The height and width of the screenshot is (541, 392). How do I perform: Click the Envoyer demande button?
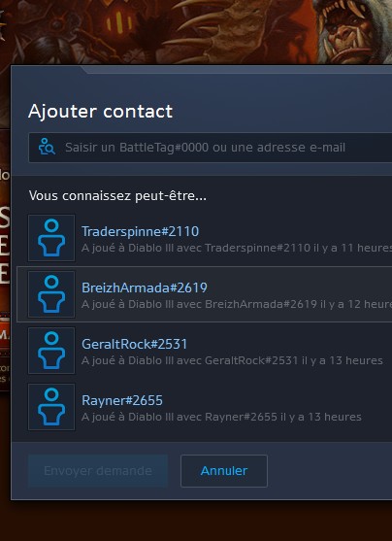pyautogui.click(x=98, y=471)
